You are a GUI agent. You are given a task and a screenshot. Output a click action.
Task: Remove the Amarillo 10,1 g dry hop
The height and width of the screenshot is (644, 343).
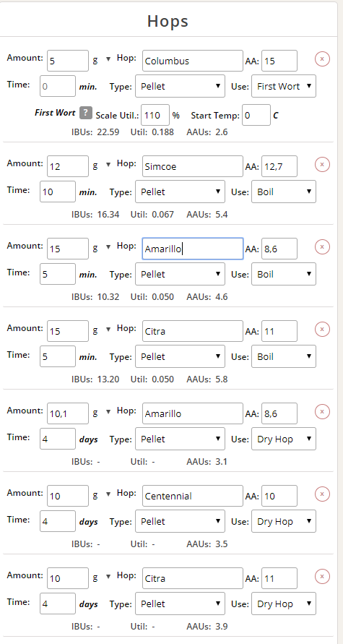pyautogui.click(x=322, y=411)
